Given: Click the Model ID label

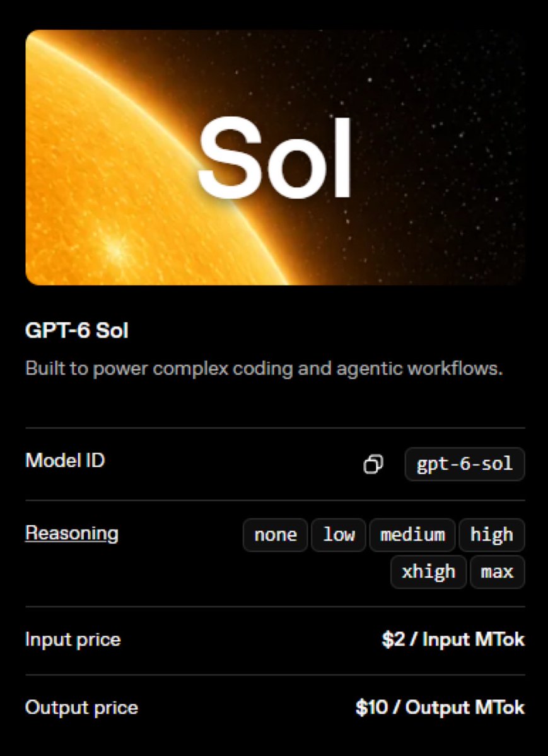Looking at the screenshot, I should pos(65,460).
